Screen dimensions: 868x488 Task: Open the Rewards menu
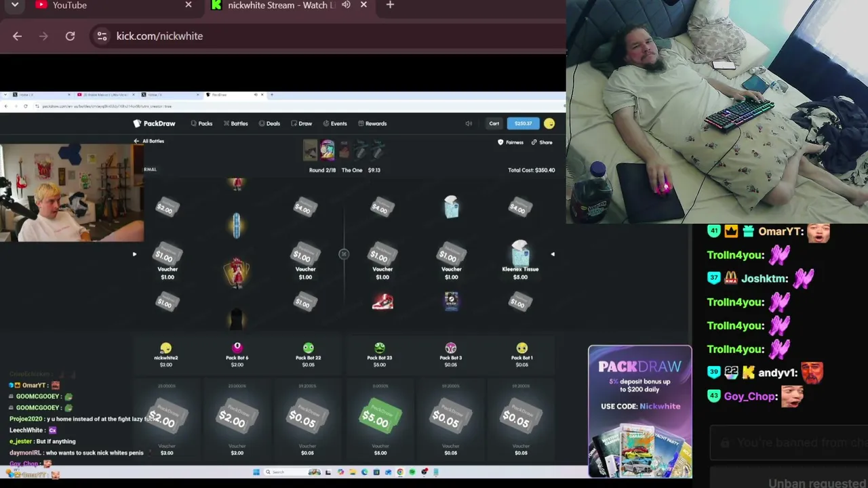(372, 123)
